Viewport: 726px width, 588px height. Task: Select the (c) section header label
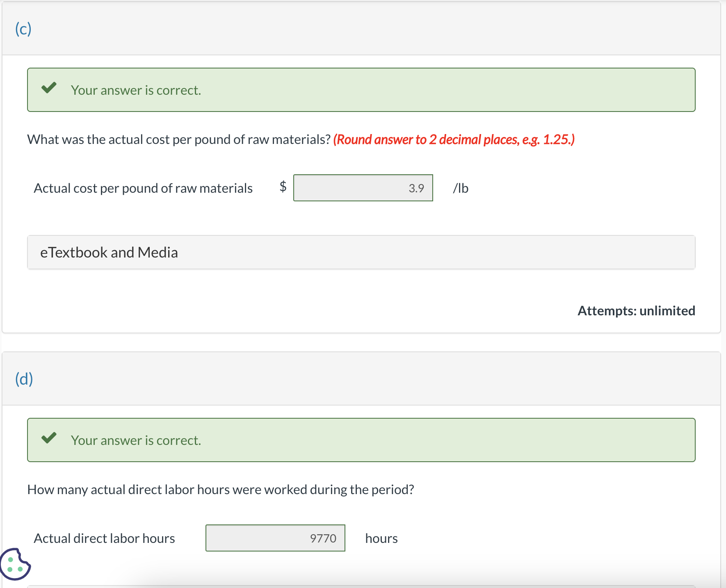point(23,29)
